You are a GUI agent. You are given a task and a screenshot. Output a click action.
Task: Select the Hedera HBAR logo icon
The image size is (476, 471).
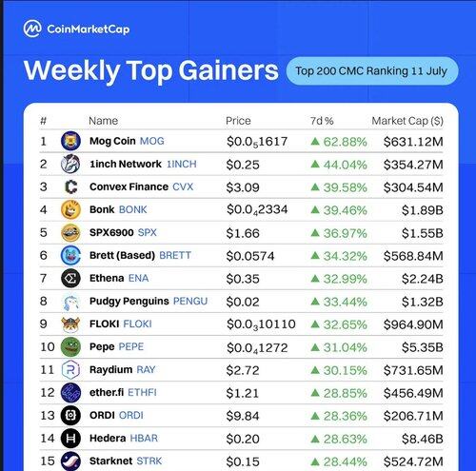[70, 438]
